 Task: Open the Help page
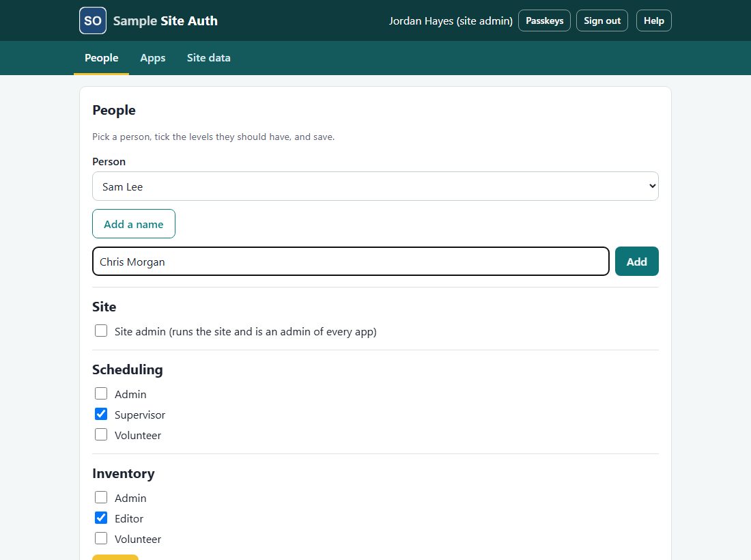pyautogui.click(x=653, y=20)
